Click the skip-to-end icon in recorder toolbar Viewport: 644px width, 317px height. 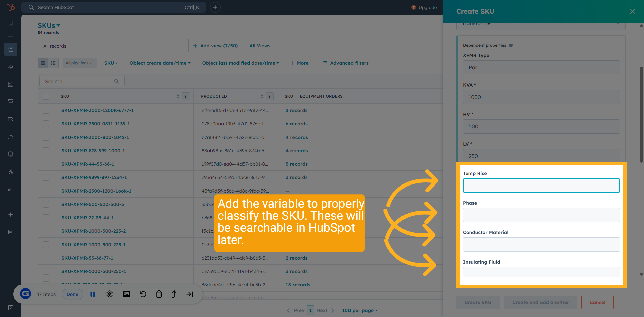pyautogui.click(x=190, y=294)
